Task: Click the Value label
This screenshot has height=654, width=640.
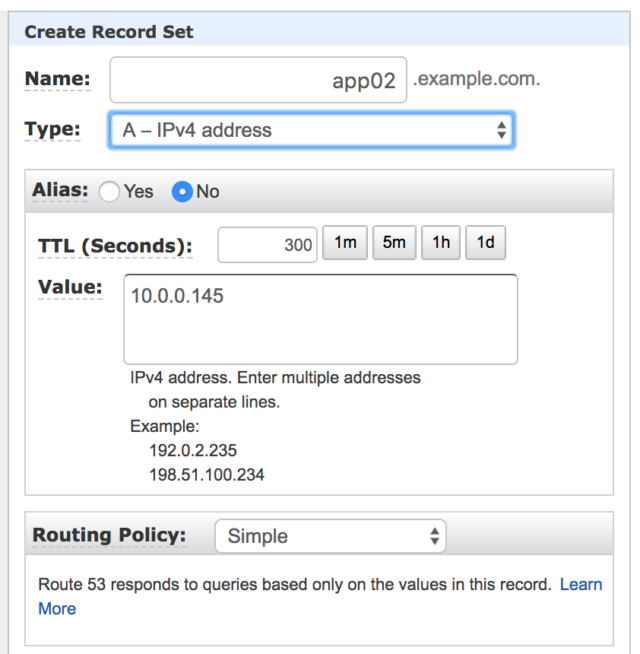Action: 70,287
